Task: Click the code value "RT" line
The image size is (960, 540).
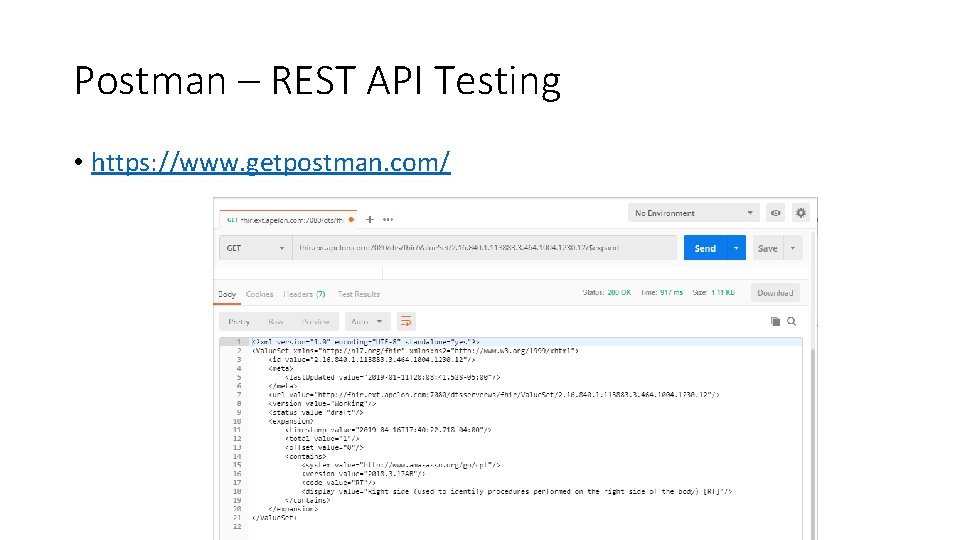Action: tap(338, 482)
